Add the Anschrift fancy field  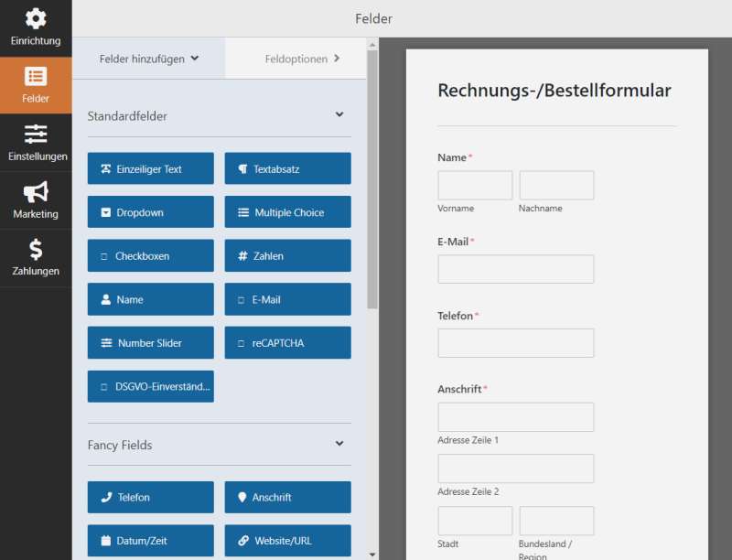[287, 498]
